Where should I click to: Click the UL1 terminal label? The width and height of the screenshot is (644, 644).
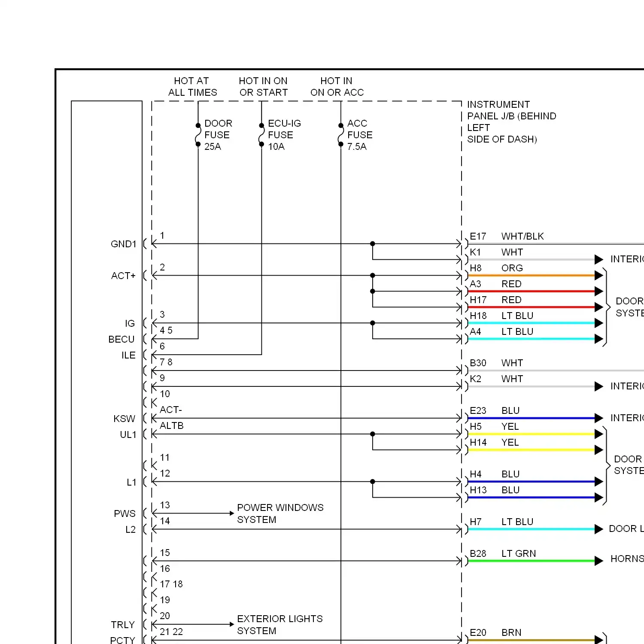click(128, 434)
